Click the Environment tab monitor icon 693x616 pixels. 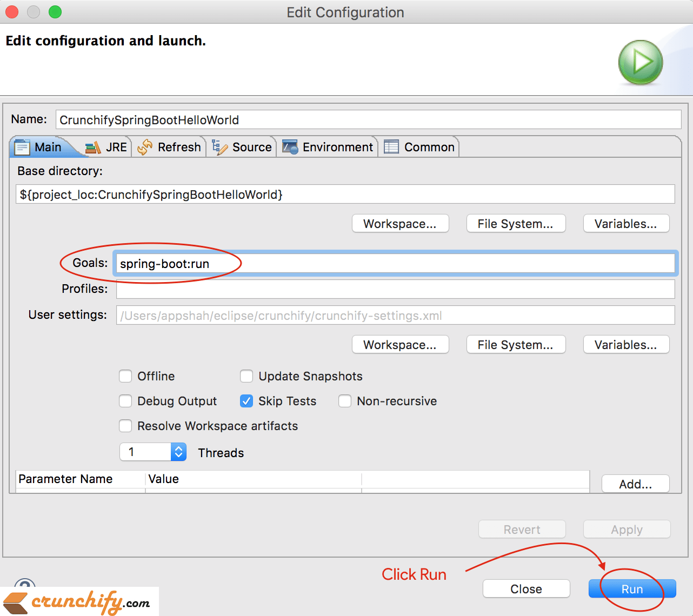pos(290,147)
